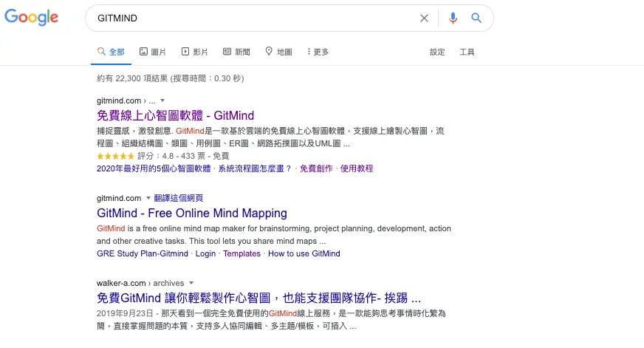Click the date text 2019年9月23日
The width and height of the screenshot is (644, 348).
click(x=125, y=313)
